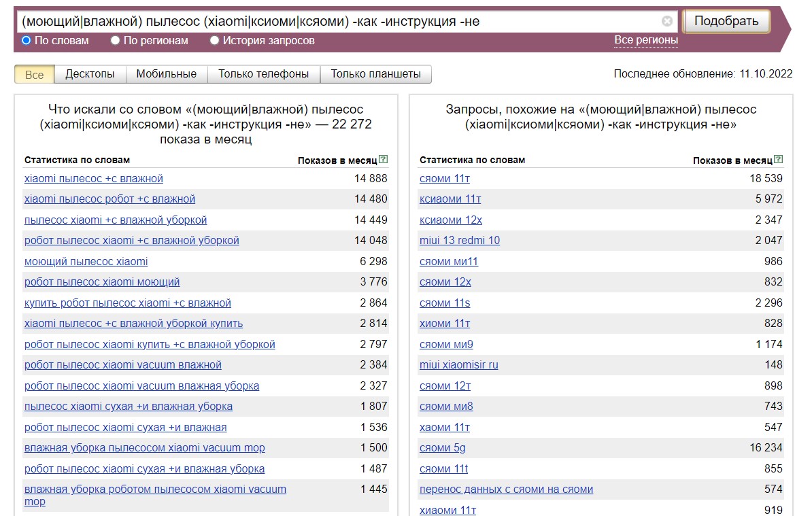This screenshot has width=812, height=516.
Task: Open query 'пылесос xiaomi +с влажной уборкой'
Action: pos(116,220)
